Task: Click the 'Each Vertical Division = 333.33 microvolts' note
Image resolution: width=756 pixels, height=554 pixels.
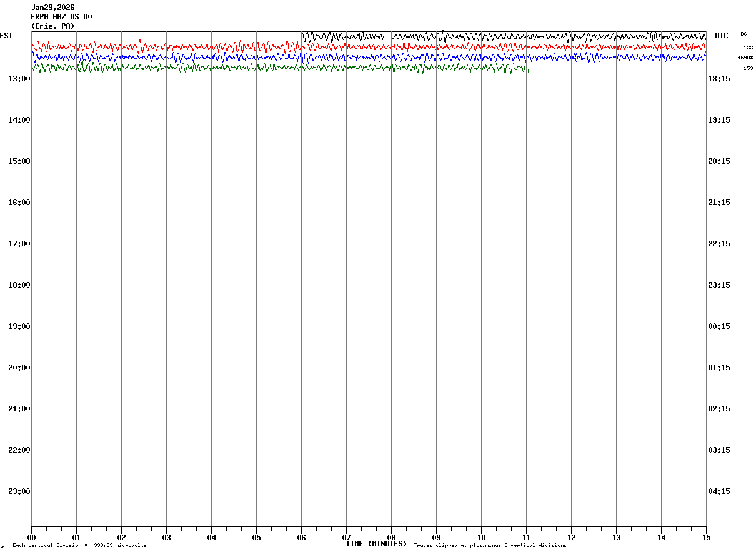Action: (79, 546)
